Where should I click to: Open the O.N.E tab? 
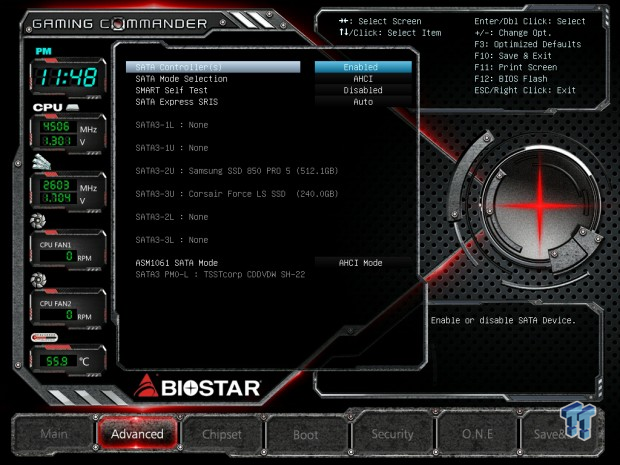pyautogui.click(x=477, y=434)
